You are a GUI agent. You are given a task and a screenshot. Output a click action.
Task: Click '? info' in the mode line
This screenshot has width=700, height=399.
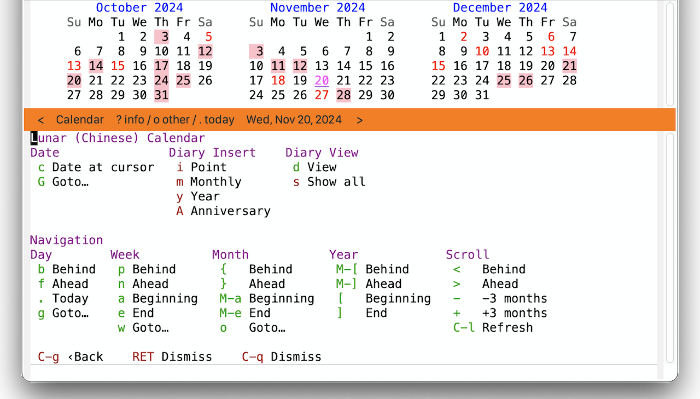(x=130, y=120)
